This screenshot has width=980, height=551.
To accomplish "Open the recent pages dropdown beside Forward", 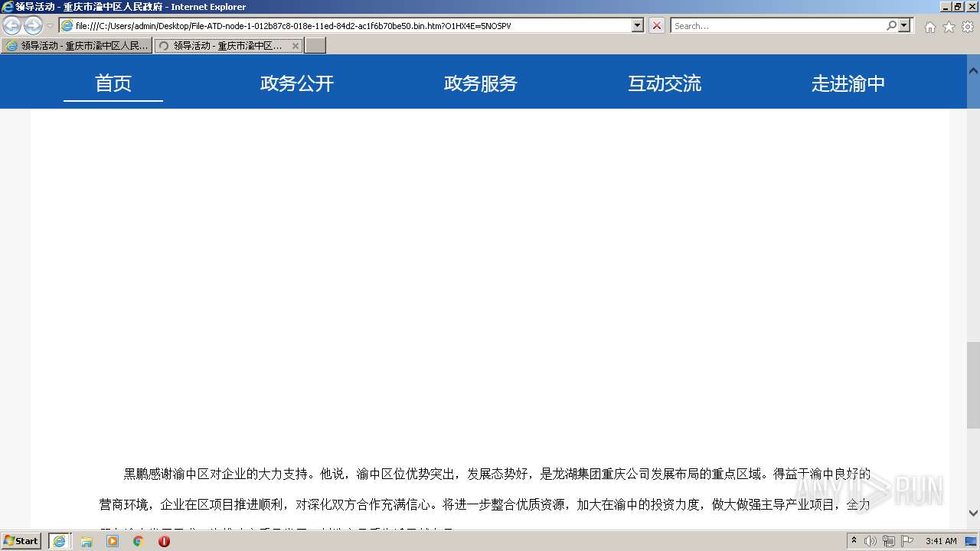I will [50, 26].
